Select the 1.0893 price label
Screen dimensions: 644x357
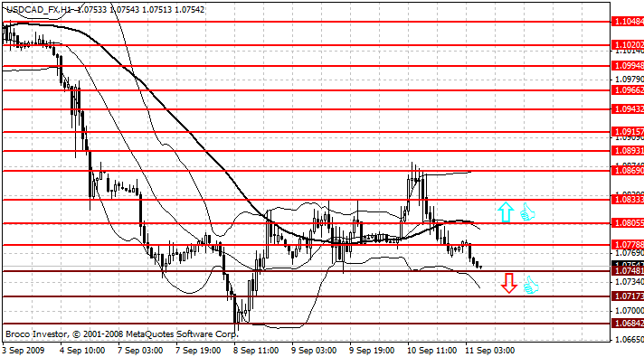(x=628, y=151)
